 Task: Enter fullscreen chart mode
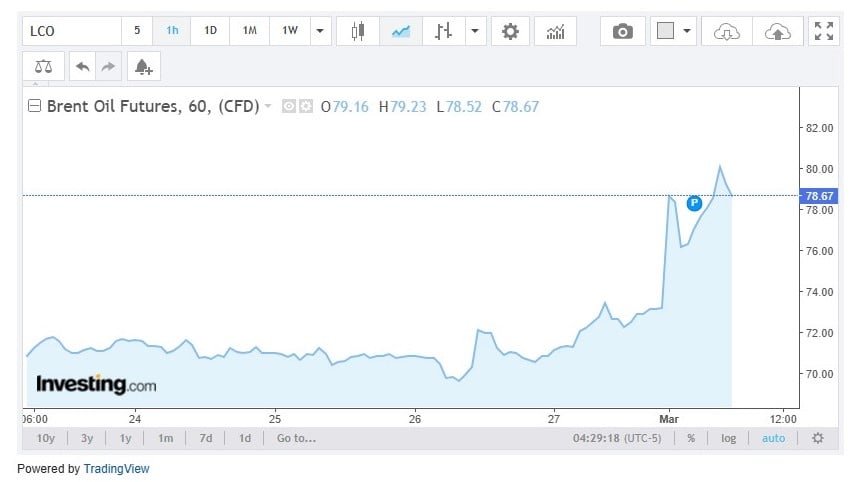824,31
